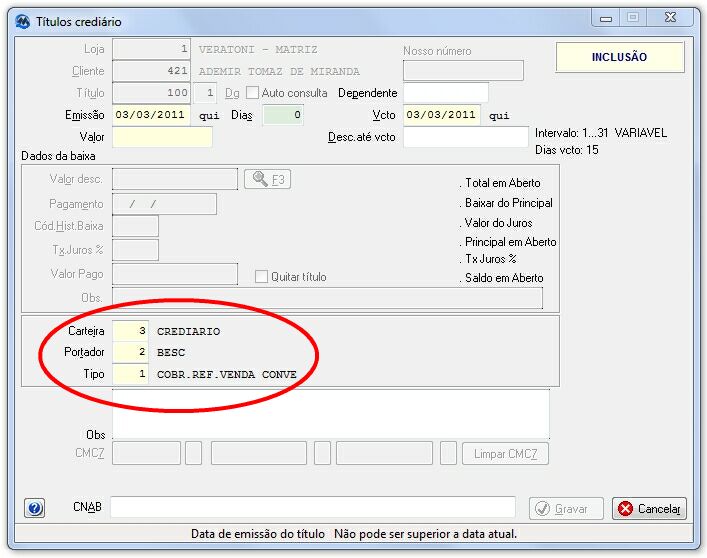Screen dimensions: 707x558
Task: Click the Saldo em Aberto label
Action: coord(504,278)
